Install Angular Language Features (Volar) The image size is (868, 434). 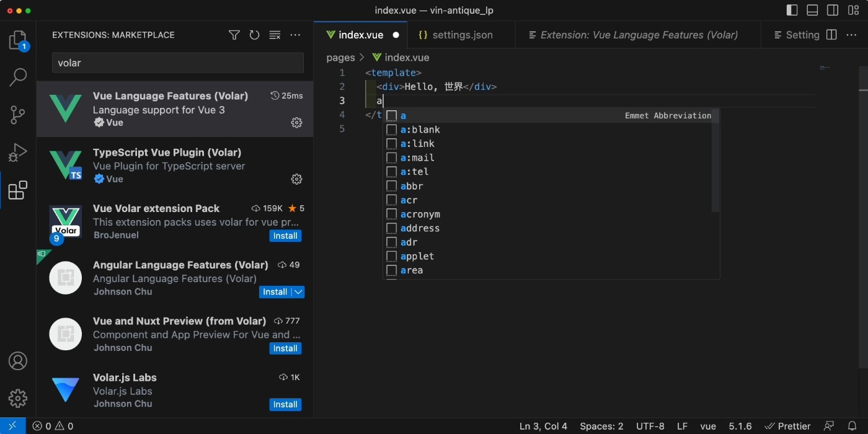click(275, 292)
